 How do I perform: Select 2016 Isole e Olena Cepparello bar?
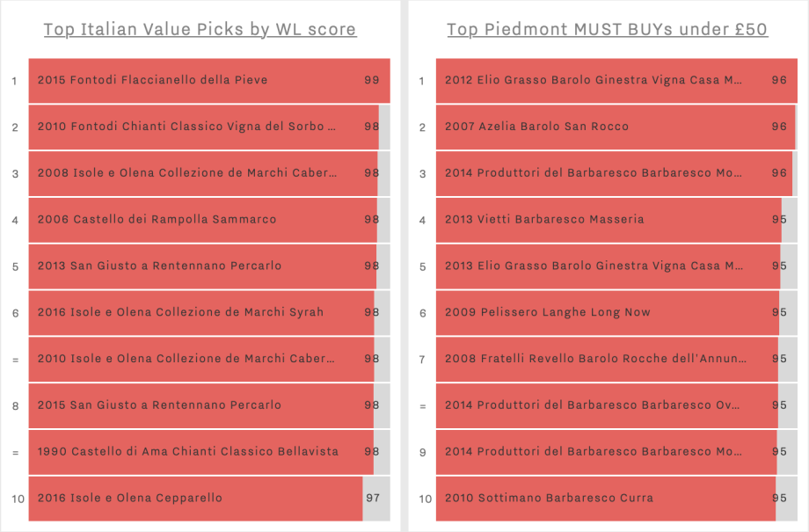point(209,499)
